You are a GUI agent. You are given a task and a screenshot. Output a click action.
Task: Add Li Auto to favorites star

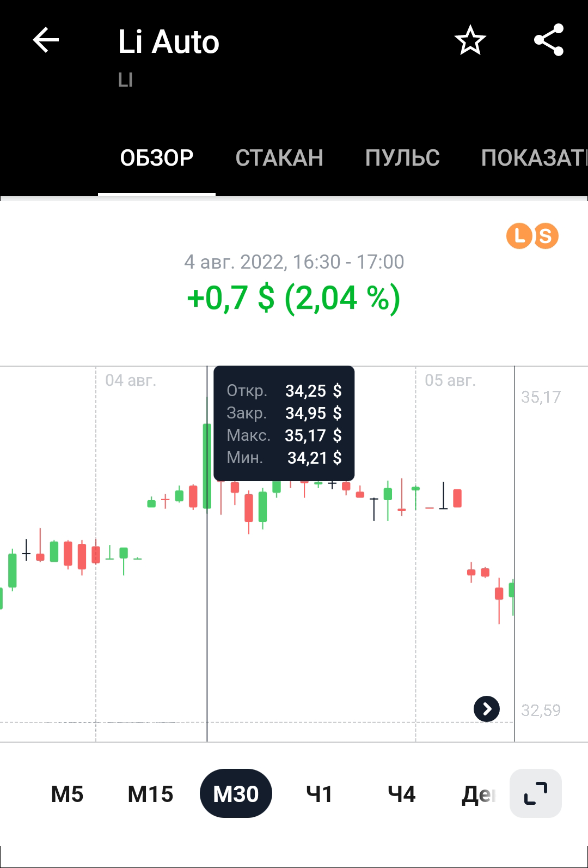pyautogui.click(x=470, y=40)
